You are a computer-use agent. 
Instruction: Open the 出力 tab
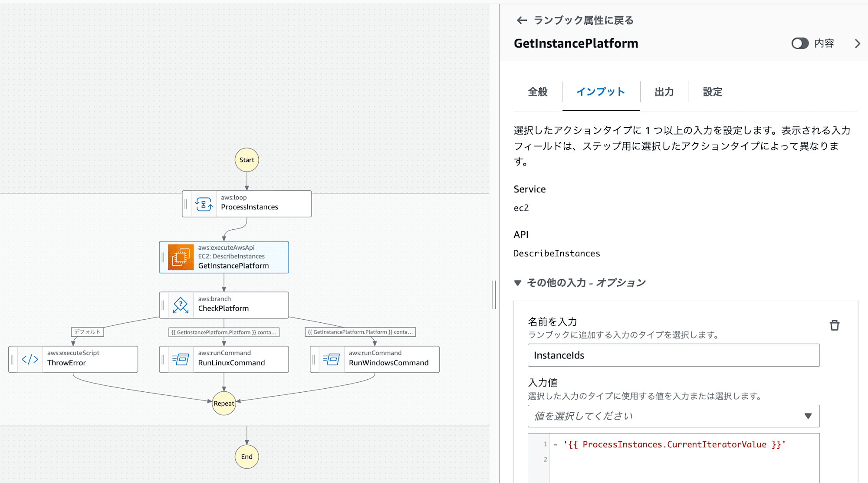[664, 92]
